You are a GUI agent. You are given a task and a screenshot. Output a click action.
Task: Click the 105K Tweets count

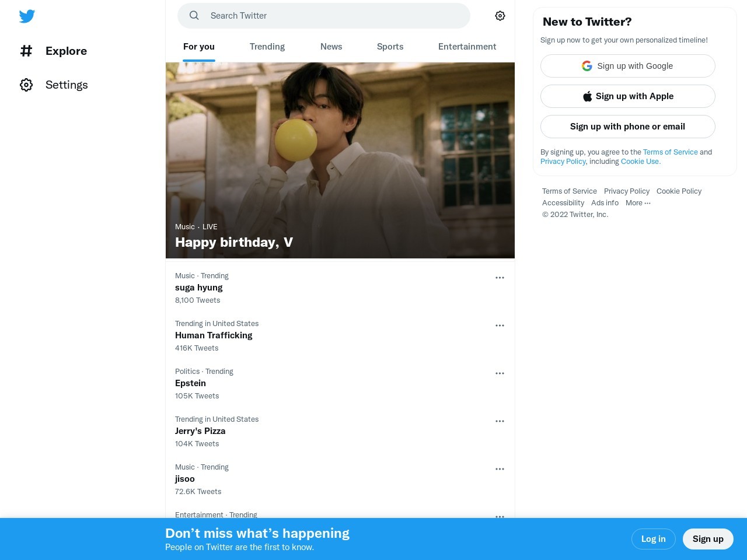[197, 396]
